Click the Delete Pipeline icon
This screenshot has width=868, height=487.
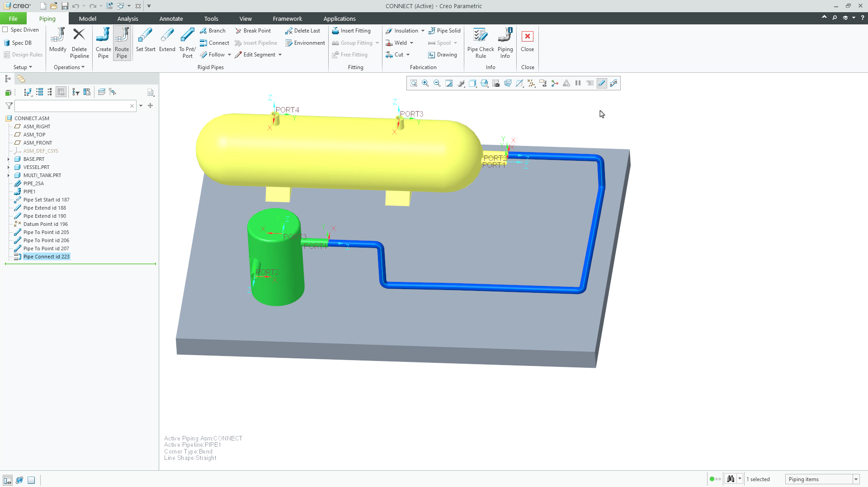click(x=79, y=43)
